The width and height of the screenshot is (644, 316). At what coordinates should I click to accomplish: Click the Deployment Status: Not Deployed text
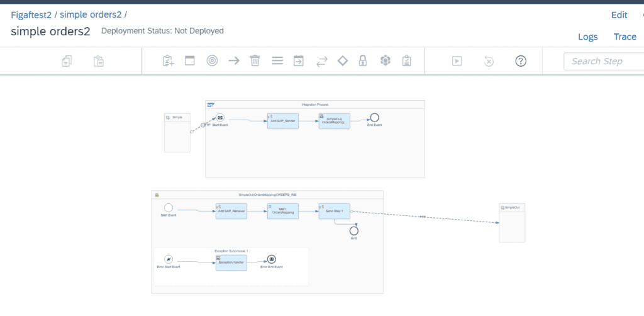pyautogui.click(x=163, y=31)
